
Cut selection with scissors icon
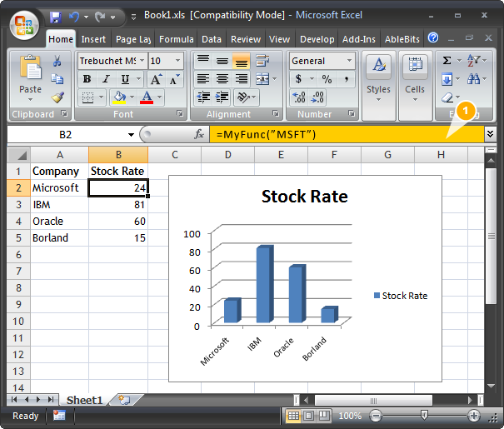point(57,61)
